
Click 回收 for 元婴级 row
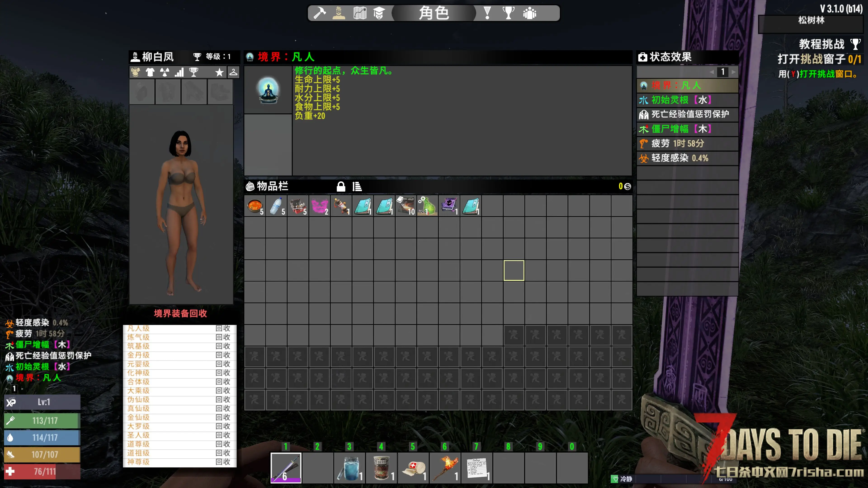[223, 364]
